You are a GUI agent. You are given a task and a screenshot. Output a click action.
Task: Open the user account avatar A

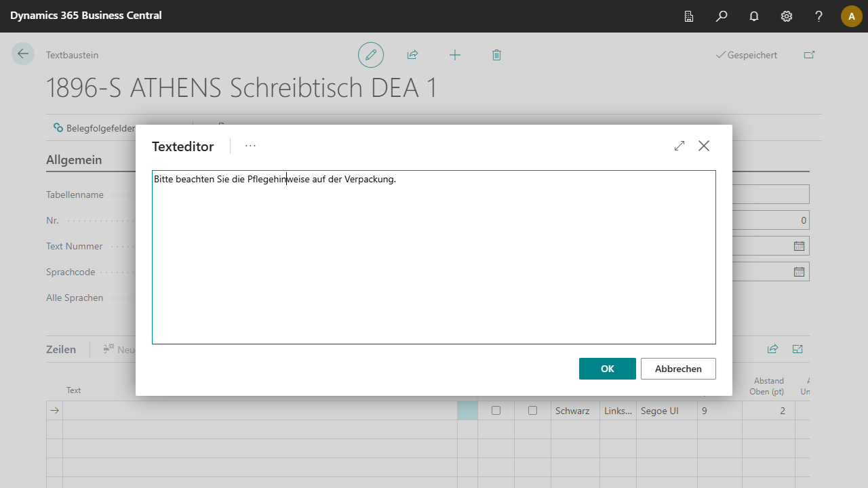[x=852, y=16]
